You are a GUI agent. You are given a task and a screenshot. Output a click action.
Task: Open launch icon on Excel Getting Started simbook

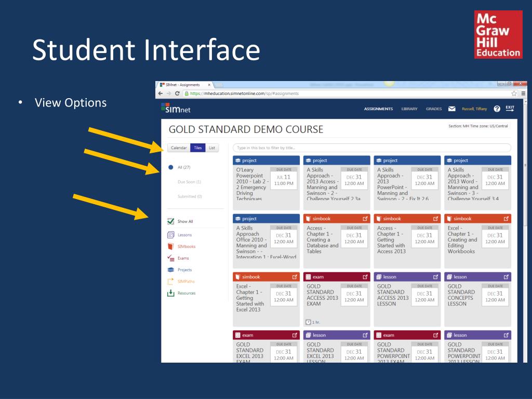(295, 277)
